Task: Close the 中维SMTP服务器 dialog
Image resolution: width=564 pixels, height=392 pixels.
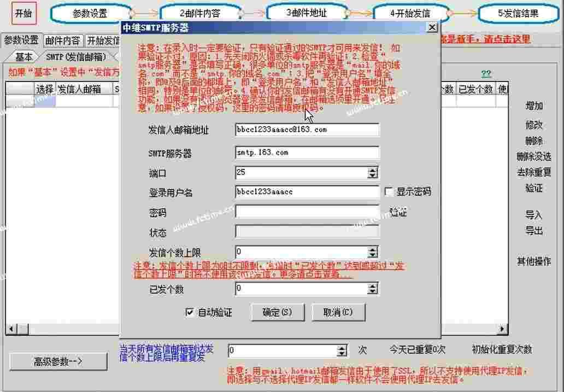Action: (x=432, y=27)
